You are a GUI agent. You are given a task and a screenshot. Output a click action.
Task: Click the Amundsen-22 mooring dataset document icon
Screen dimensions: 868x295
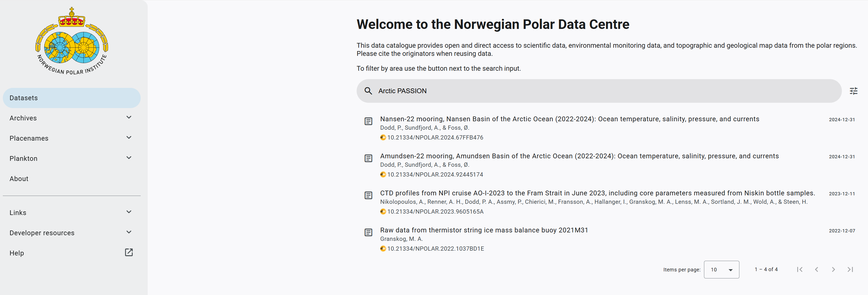click(368, 158)
